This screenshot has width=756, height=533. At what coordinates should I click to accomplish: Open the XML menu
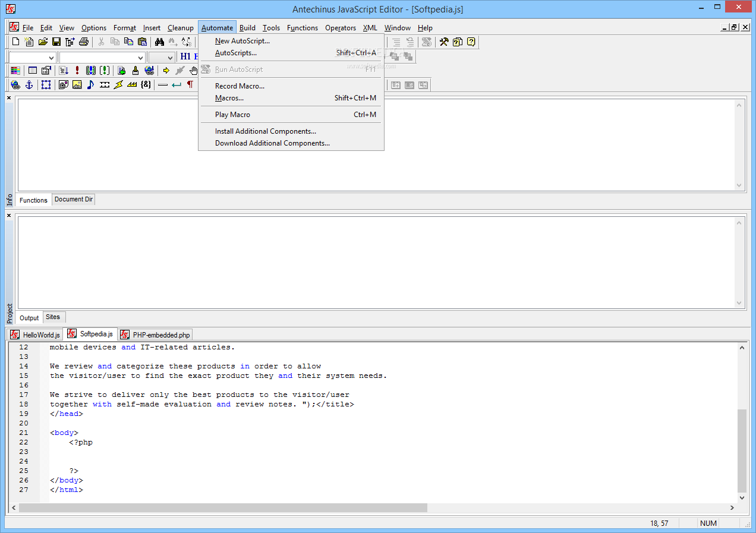pyautogui.click(x=370, y=28)
